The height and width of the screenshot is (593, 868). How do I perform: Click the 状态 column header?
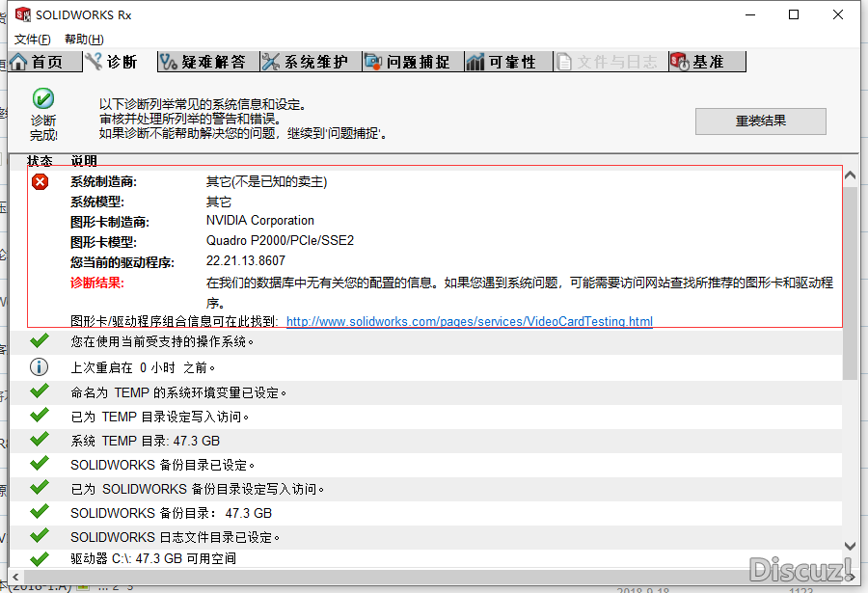click(40, 161)
